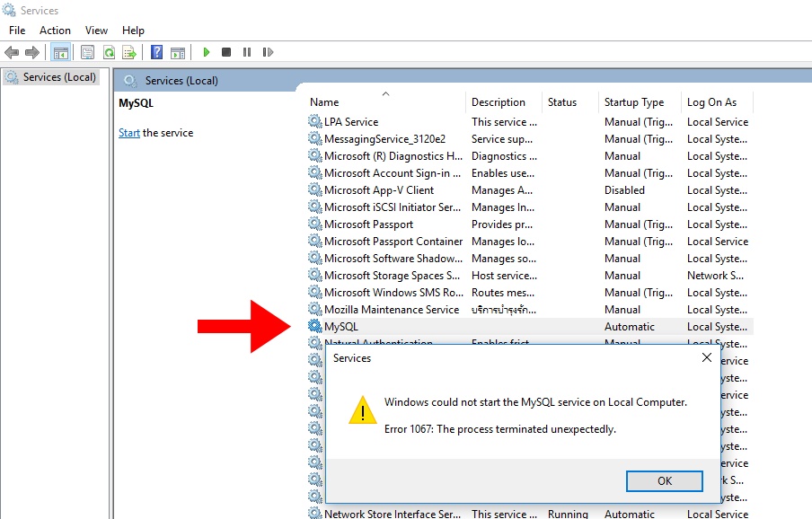The height and width of the screenshot is (519, 812).
Task: Sort by the Status column header
Action: click(570, 102)
